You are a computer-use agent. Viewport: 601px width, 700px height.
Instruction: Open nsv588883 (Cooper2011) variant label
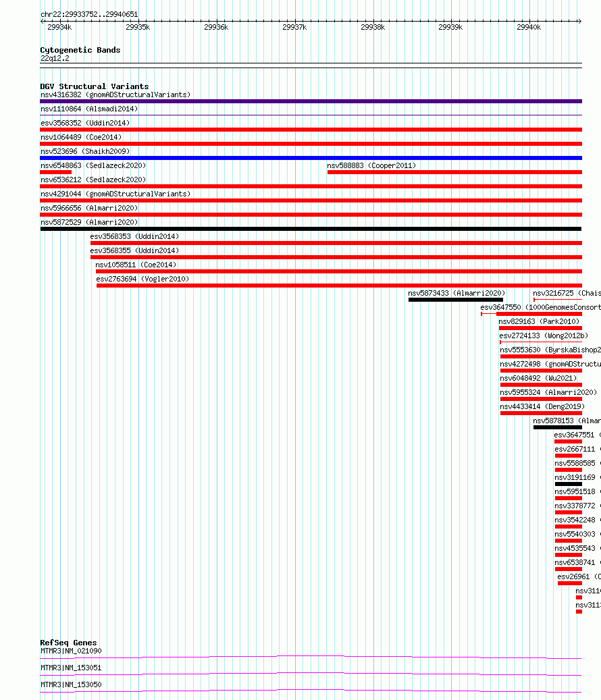point(371,165)
